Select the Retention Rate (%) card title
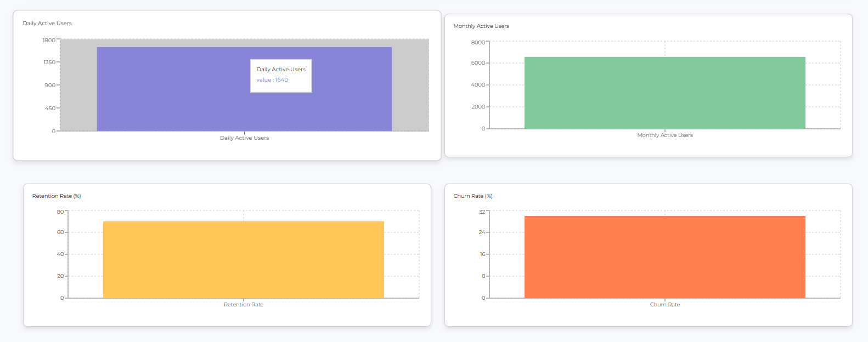The width and height of the screenshot is (868, 342). tap(57, 196)
